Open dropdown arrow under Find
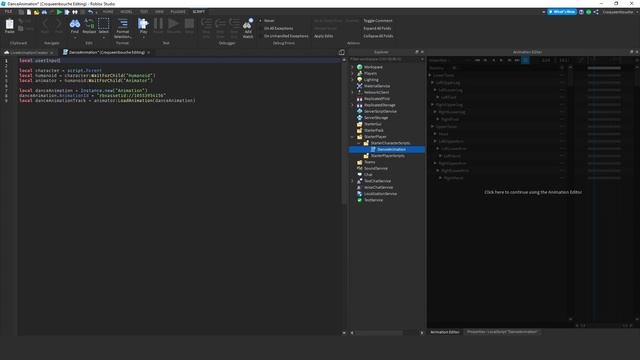This screenshot has width=640, height=360. 75,38
